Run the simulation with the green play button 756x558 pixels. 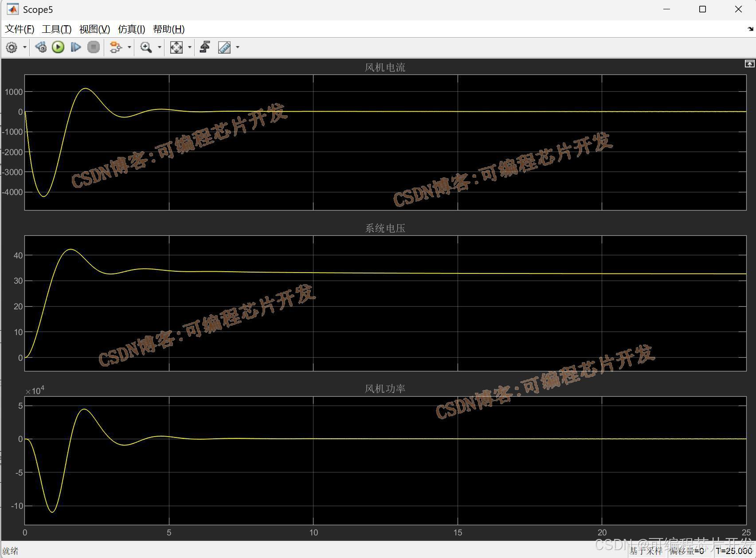(58, 47)
